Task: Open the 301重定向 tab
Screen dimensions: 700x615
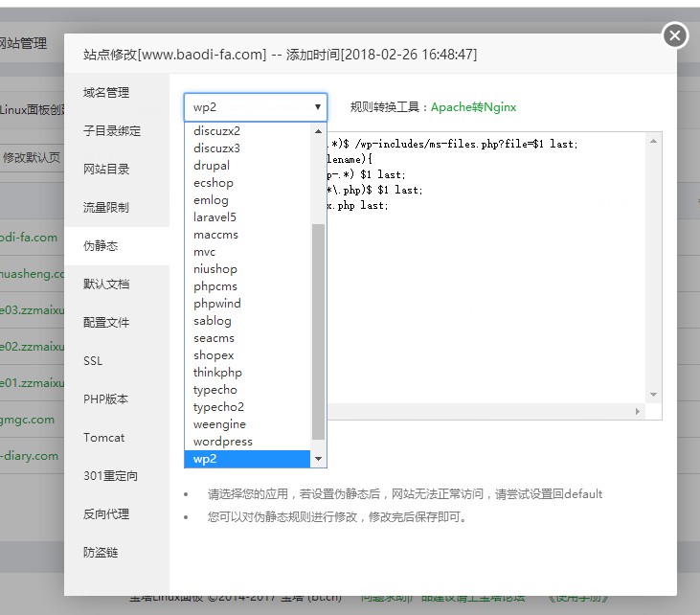Action: click(x=110, y=476)
